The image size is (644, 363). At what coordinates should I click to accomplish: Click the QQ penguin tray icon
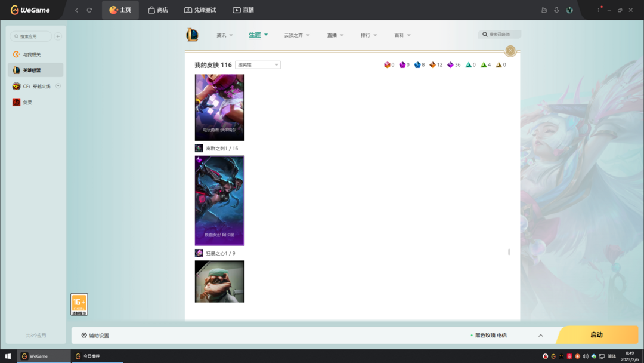tap(546, 356)
